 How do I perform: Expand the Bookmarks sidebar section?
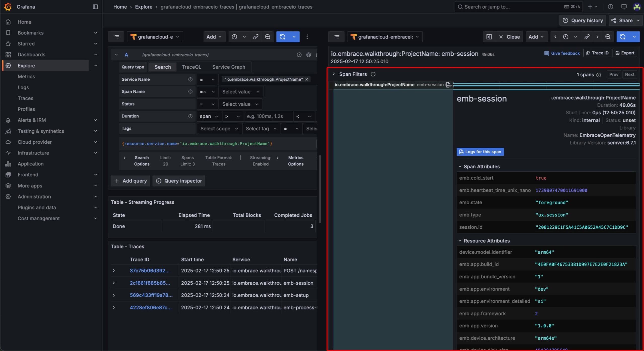(95, 33)
